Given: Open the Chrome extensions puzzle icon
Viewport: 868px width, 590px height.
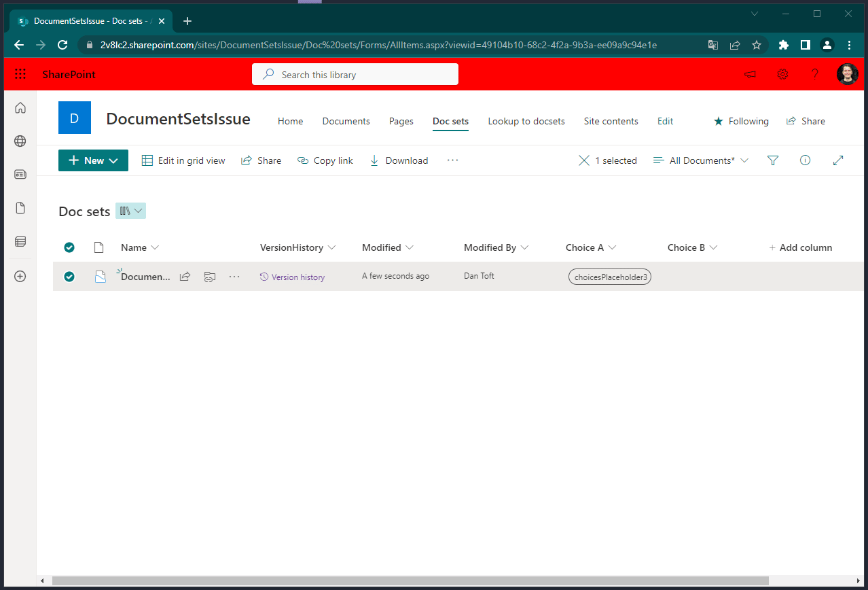Looking at the screenshot, I should click(x=784, y=45).
